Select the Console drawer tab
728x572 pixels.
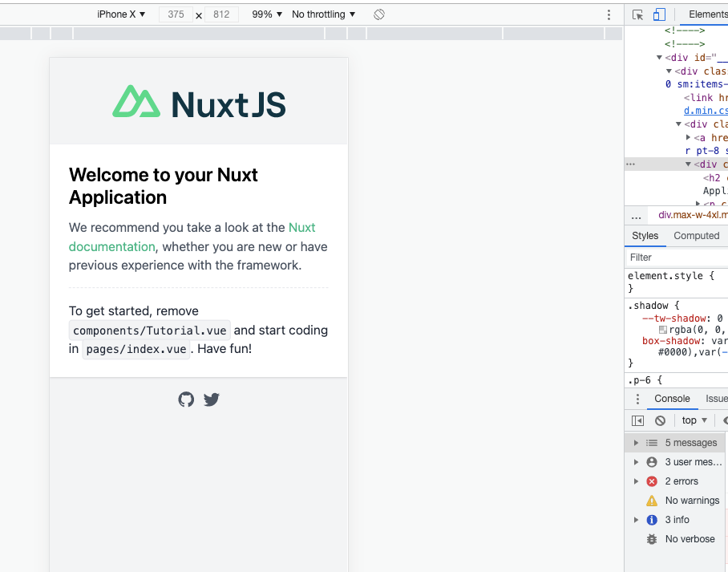672,399
